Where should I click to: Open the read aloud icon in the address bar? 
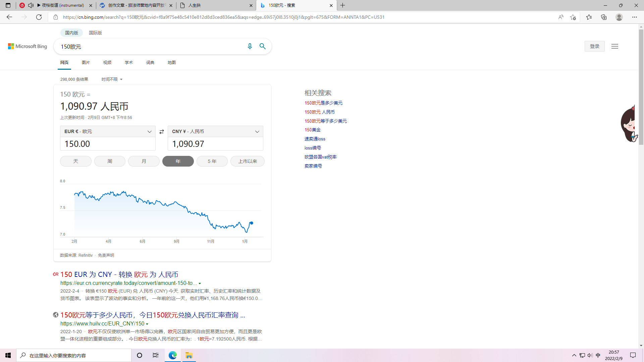(560, 17)
